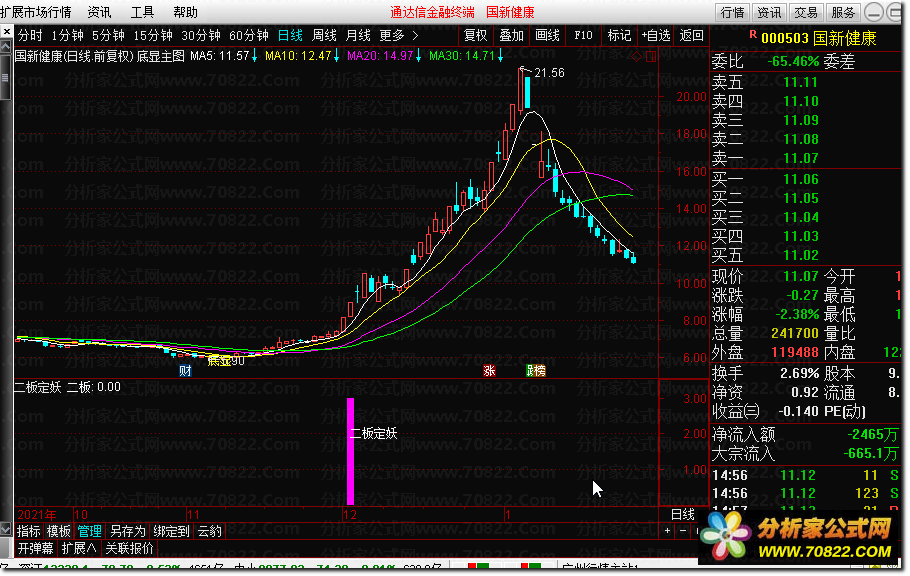
Task: Zoom in the chart with plus button
Action: tap(667, 531)
